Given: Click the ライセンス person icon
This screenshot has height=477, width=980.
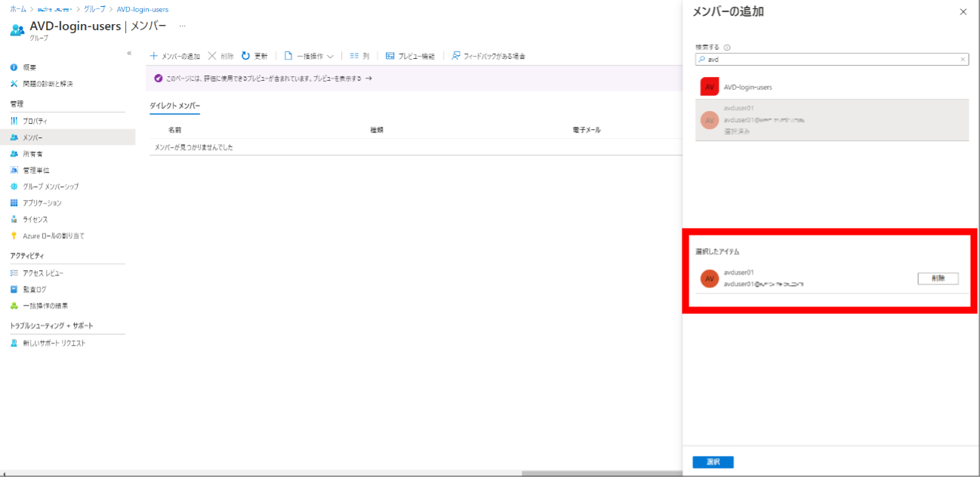Looking at the screenshot, I should (x=14, y=219).
